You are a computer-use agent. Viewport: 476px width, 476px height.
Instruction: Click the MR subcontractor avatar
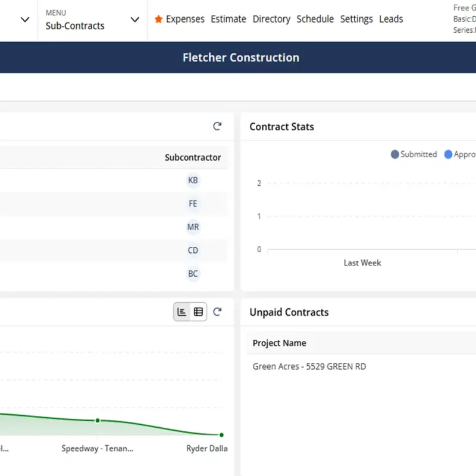click(193, 227)
